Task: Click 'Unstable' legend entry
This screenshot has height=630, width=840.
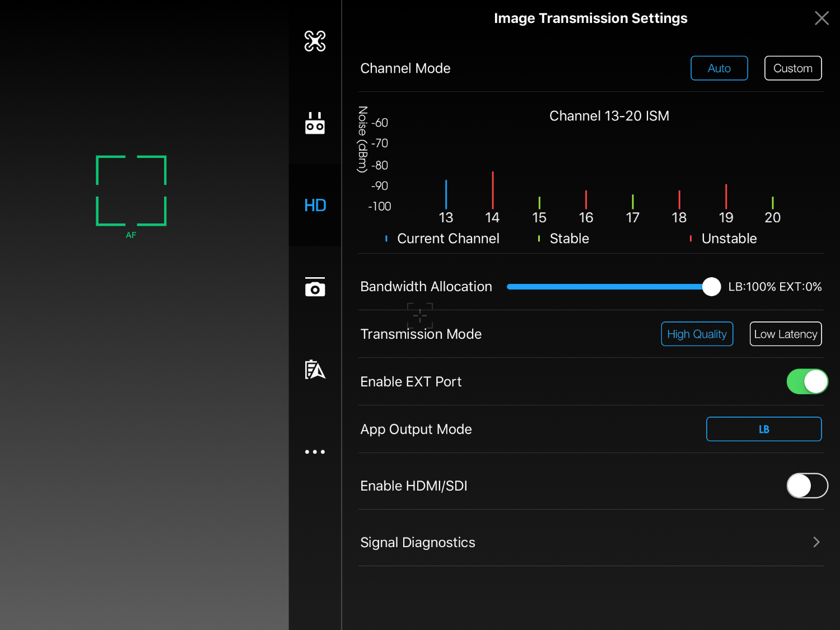Action: tap(724, 239)
